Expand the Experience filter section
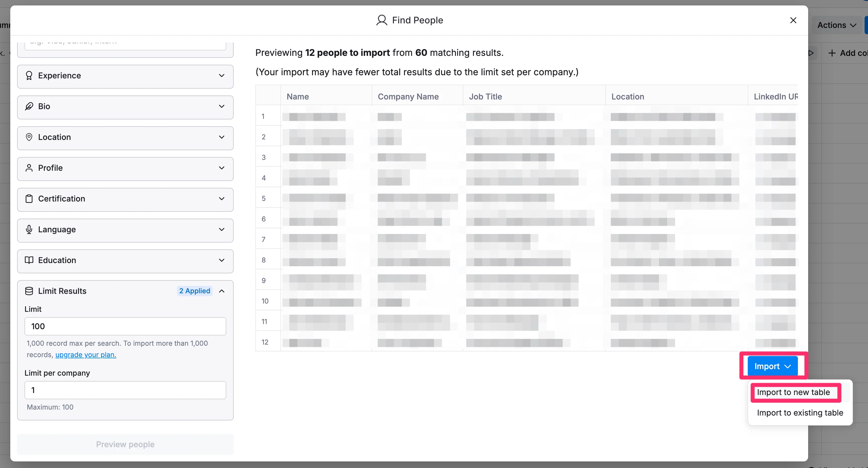 click(x=221, y=76)
